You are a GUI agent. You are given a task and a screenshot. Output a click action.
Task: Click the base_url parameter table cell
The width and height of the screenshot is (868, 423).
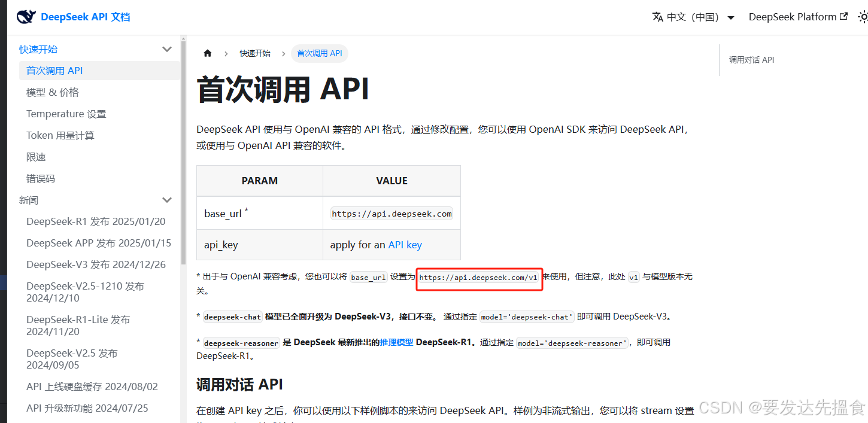tap(260, 213)
